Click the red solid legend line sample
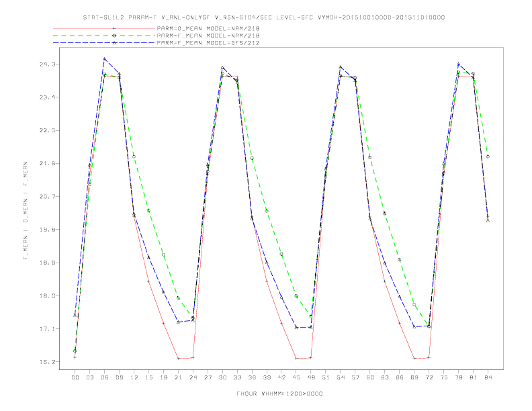 [x=104, y=28]
